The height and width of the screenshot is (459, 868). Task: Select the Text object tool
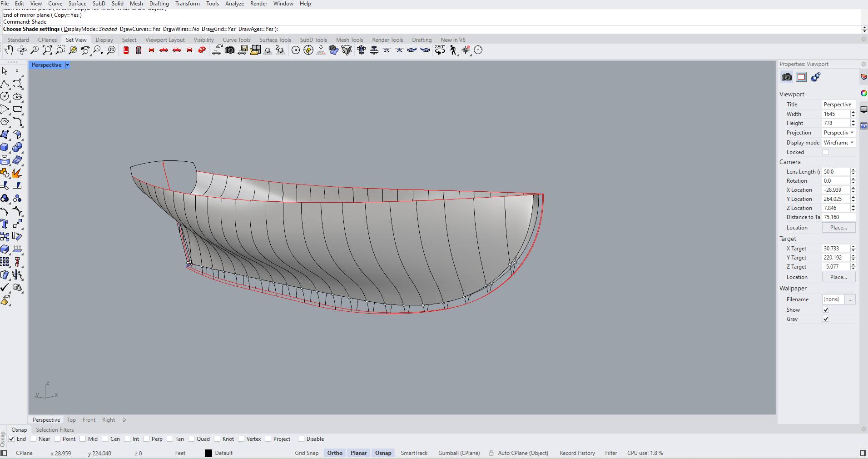(5, 224)
